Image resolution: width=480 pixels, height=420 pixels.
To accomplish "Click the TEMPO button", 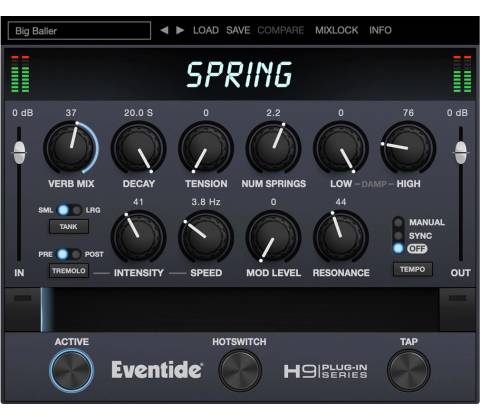I will coord(413,269).
